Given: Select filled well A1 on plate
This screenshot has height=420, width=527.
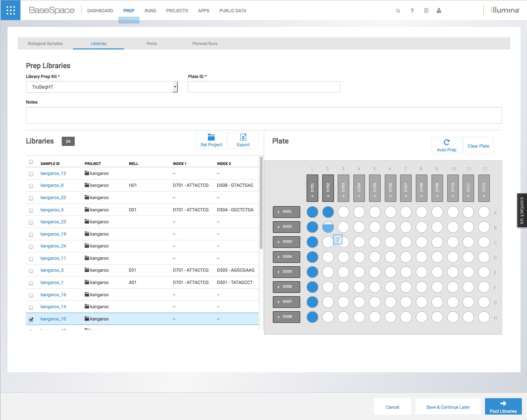Looking at the screenshot, I should [312, 212].
